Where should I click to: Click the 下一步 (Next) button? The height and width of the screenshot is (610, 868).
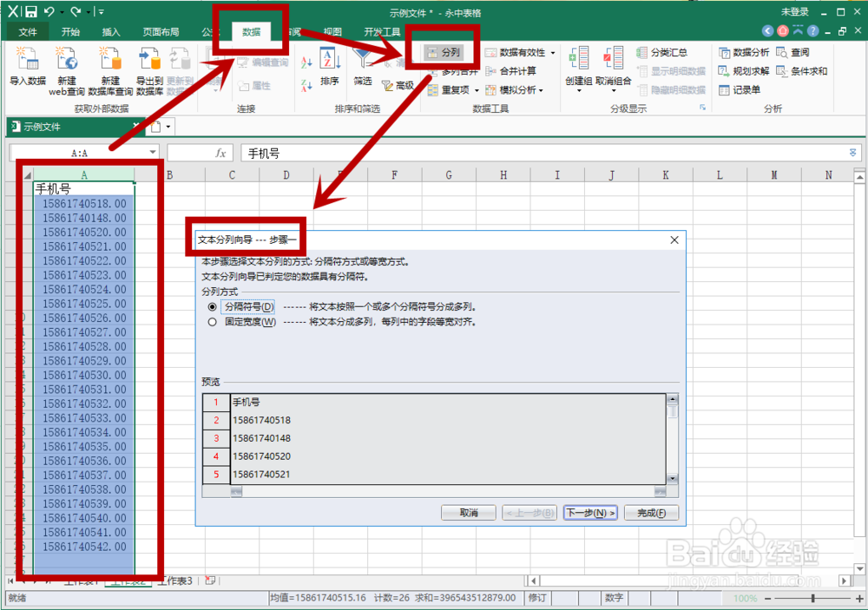pos(590,513)
